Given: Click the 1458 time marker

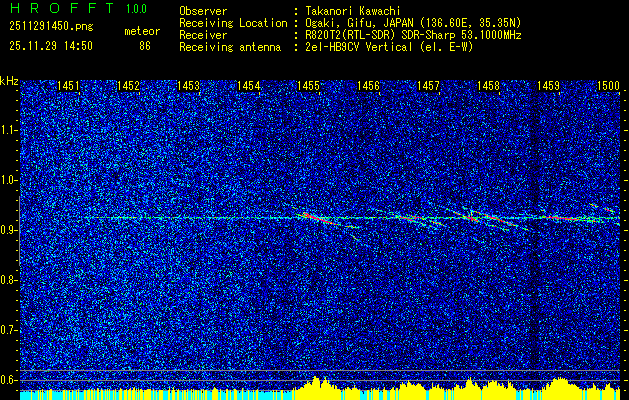Looking at the screenshot, I should tap(488, 85).
